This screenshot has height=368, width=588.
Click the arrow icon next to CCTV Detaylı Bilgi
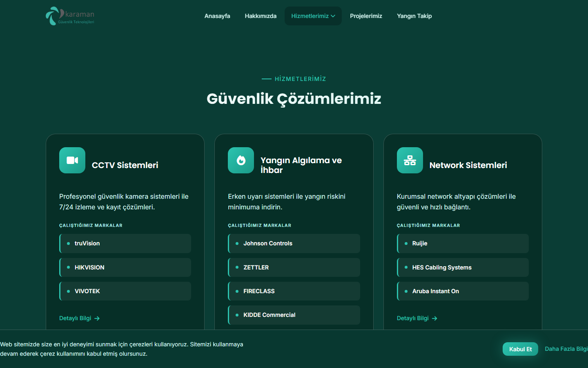(x=97, y=319)
